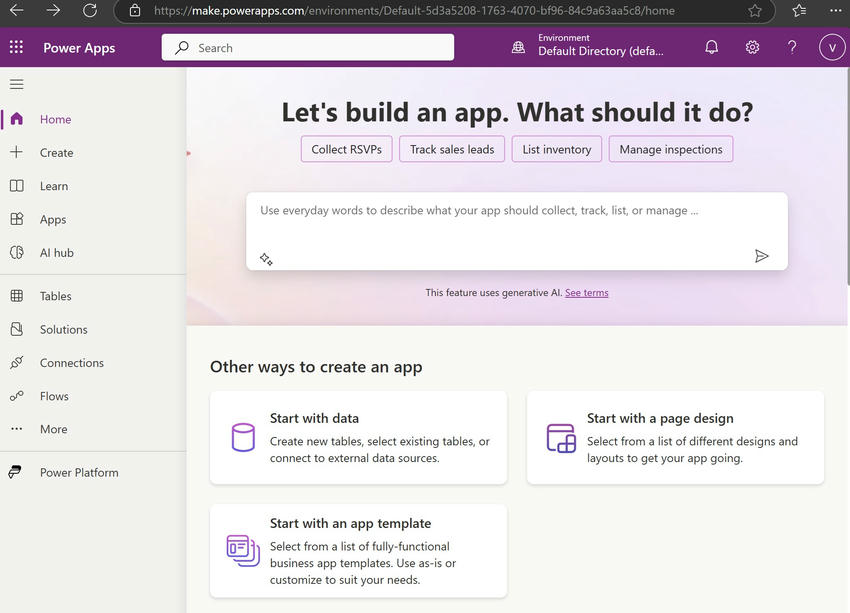The width and height of the screenshot is (850, 613).
Task: Select the Collect RSVPs suggestion
Action: tap(346, 149)
